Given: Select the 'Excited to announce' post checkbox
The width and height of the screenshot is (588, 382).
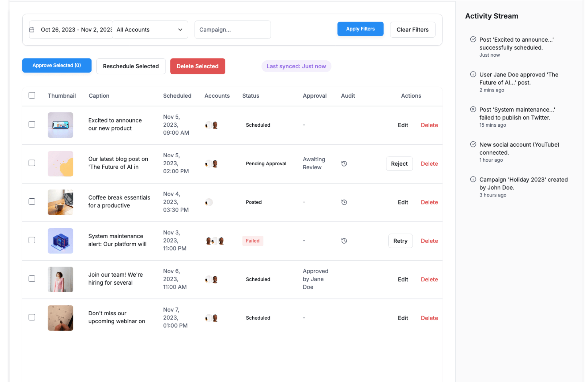Looking at the screenshot, I should pyautogui.click(x=32, y=124).
